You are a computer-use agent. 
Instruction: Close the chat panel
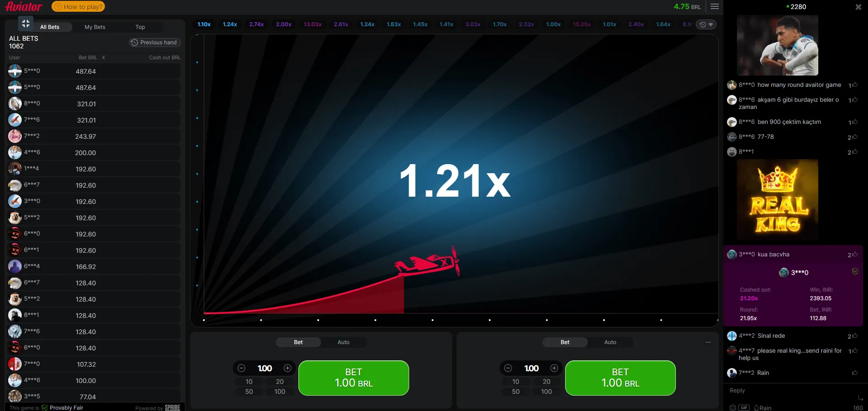pyautogui.click(x=858, y=7)
